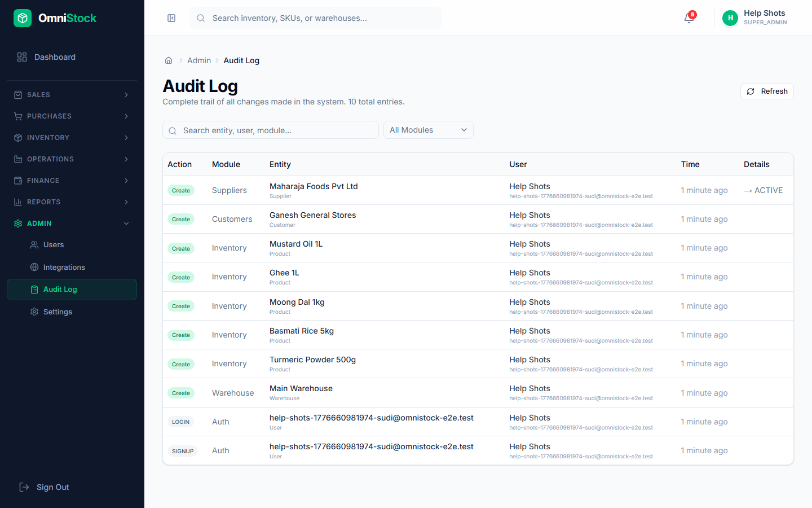Click the ACTIVE details value
The width and height of the screenshot is (812, 508).
(764, 190)
